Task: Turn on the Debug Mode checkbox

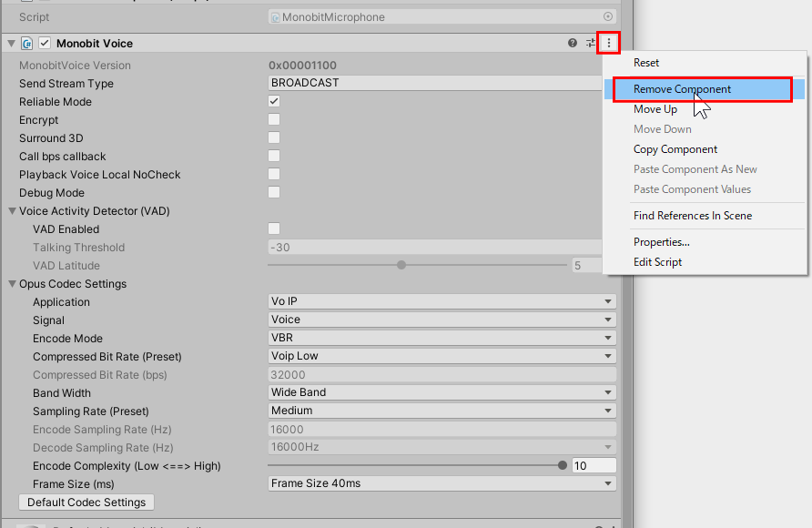Action: click(x=274, y=192)
